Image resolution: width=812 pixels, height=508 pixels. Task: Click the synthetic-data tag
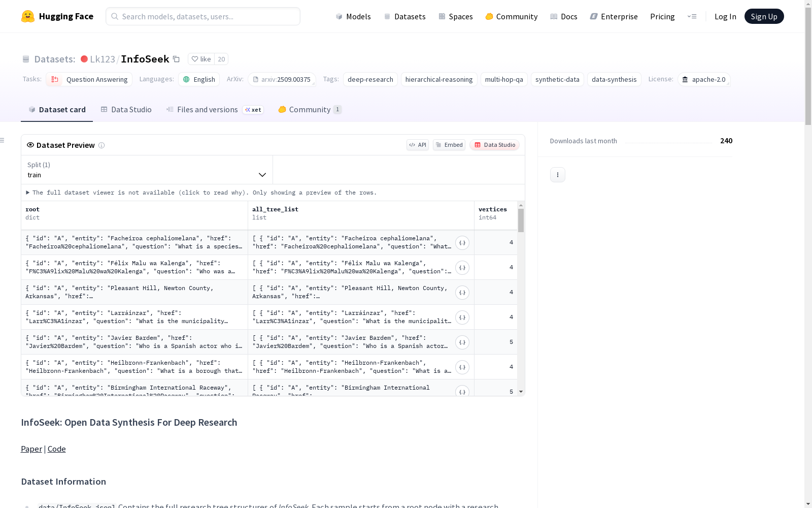pyautogui.click(x=557, y=79)
